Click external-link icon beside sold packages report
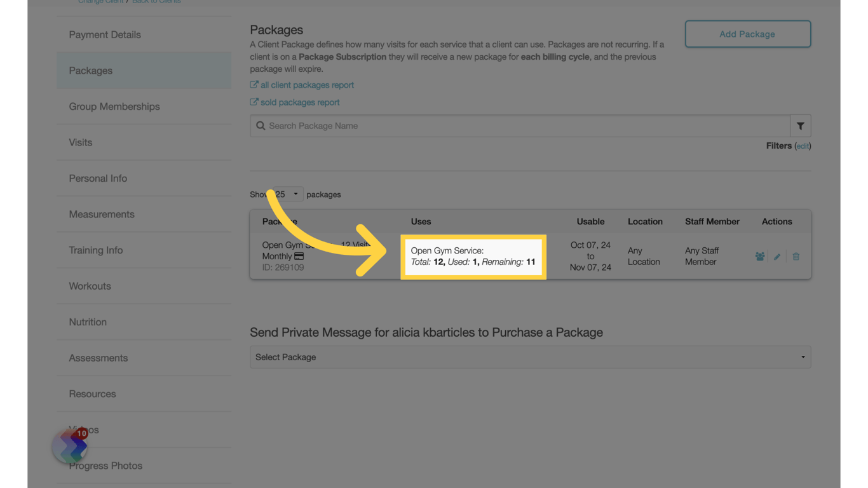The image size is (868, 488). [x=254, y=102]
